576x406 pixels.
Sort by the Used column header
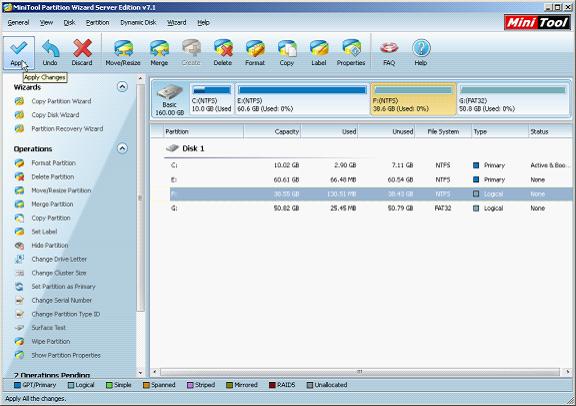click(x=329, y=132)
